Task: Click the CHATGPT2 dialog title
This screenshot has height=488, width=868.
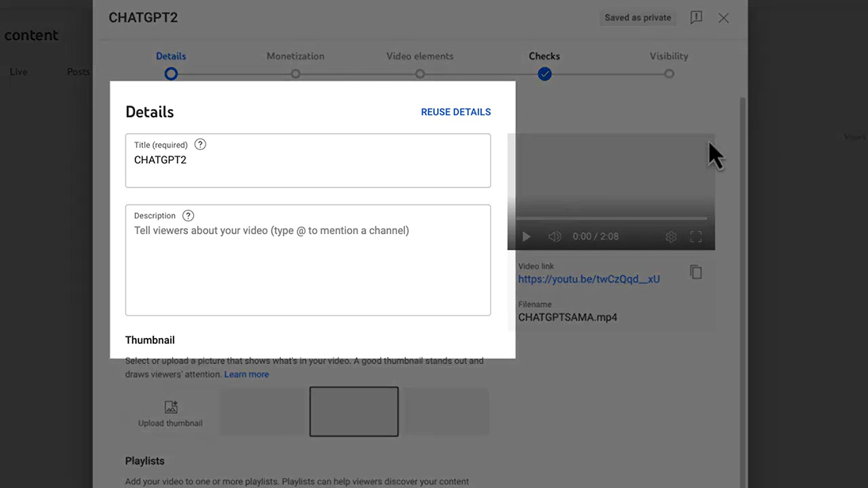Action: pos(143,18)
